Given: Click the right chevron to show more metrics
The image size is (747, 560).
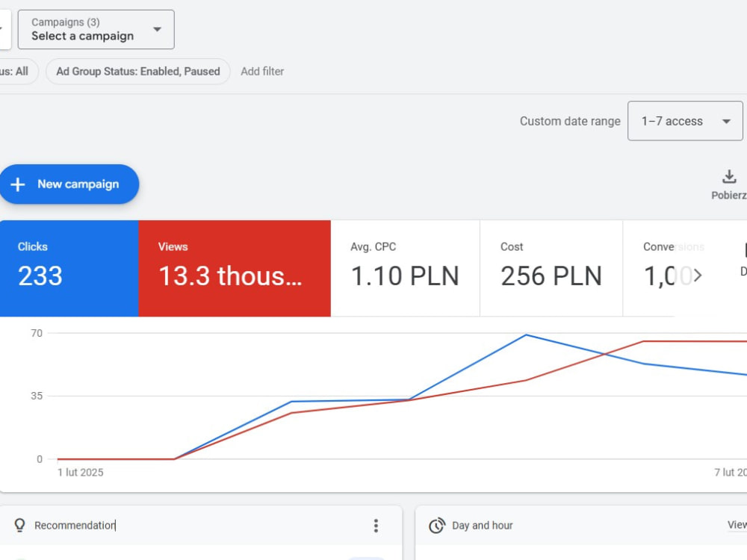Looking at the screenshot, I should pos(698,276).
